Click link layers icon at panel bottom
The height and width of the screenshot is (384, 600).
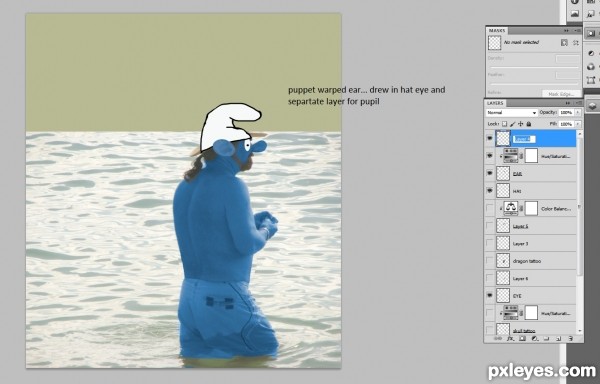(x=498, y=338)
